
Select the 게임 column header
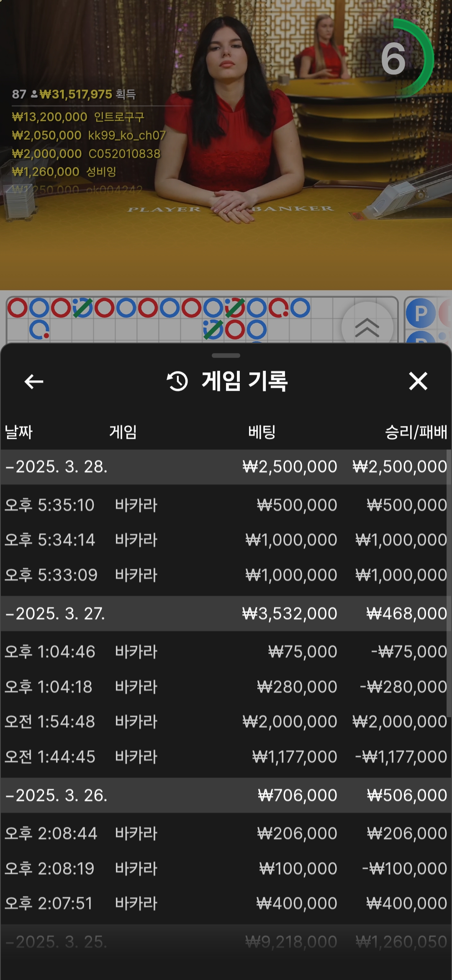[x=123, y=432]
